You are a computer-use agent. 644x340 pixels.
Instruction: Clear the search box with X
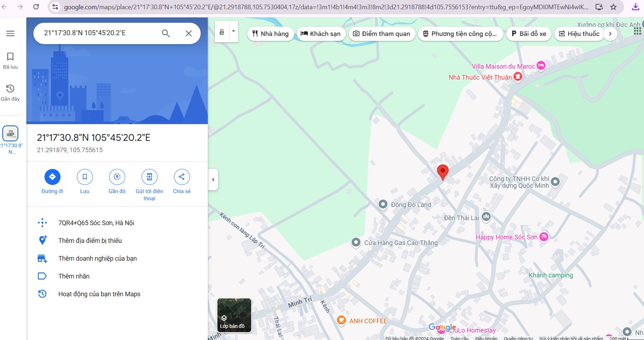[x=189, y=33]
